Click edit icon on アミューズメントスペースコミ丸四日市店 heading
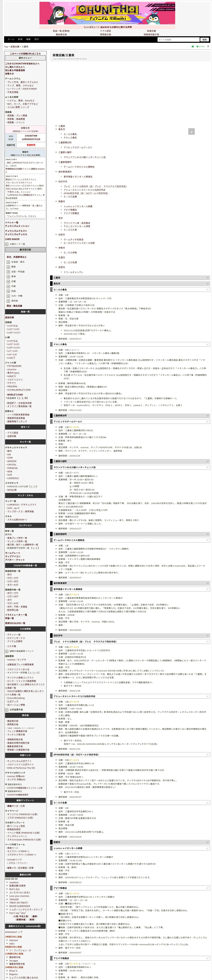 (207, 696)
